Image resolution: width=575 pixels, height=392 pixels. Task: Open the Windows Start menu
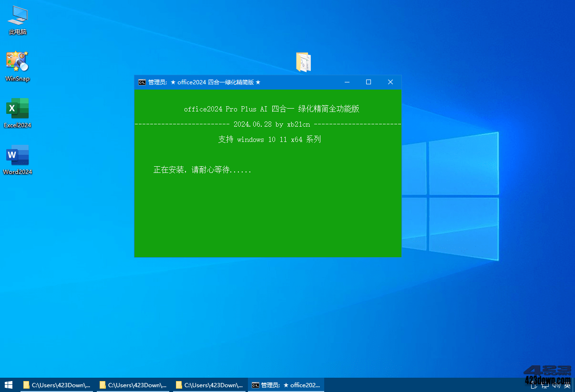pos(8,385)
